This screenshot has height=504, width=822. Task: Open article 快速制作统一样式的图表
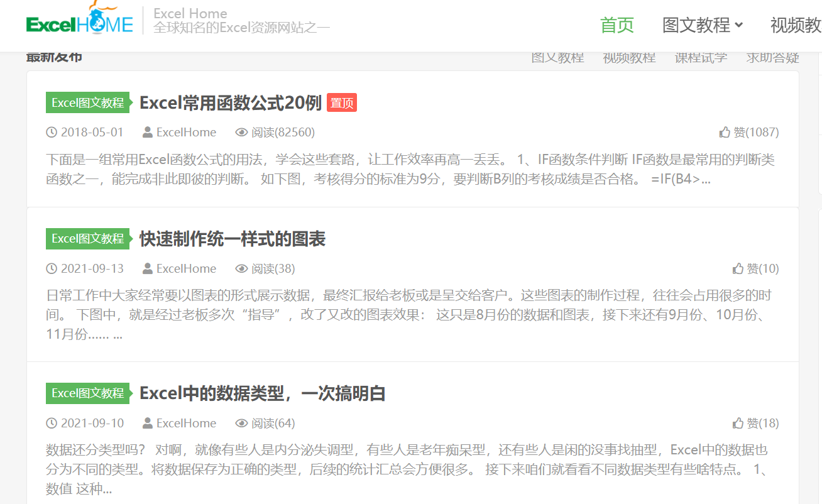point(233,239)
